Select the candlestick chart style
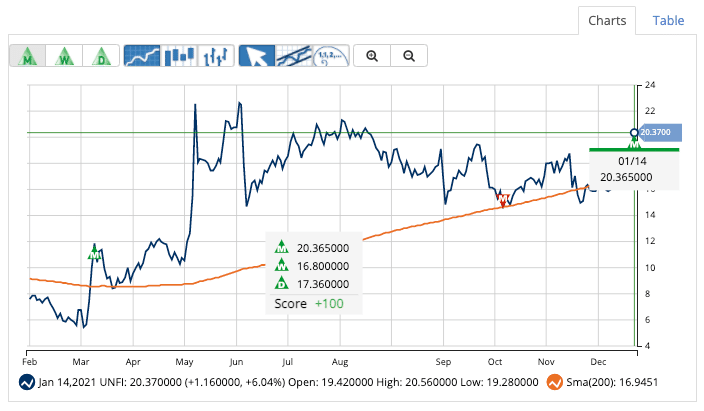 click(x=179, y=56)
